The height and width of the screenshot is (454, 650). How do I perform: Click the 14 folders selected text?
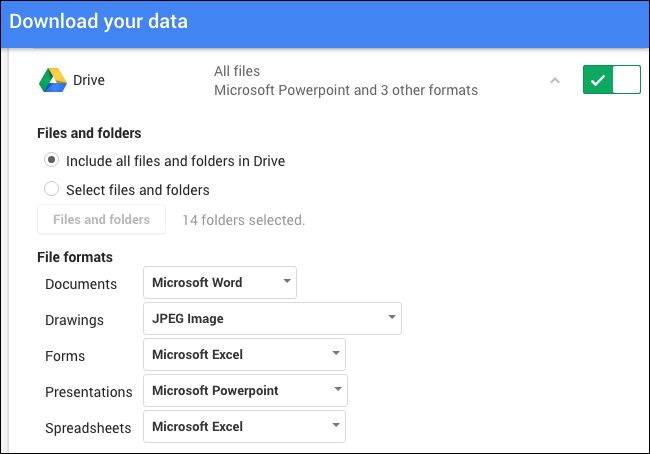click(243, 220)
